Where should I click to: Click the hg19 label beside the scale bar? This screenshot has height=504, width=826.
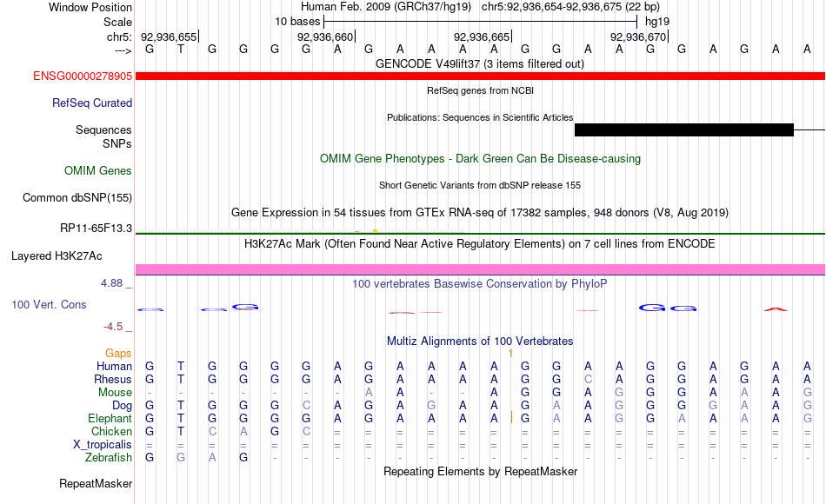pyautogui.click(x=657, y=22)
